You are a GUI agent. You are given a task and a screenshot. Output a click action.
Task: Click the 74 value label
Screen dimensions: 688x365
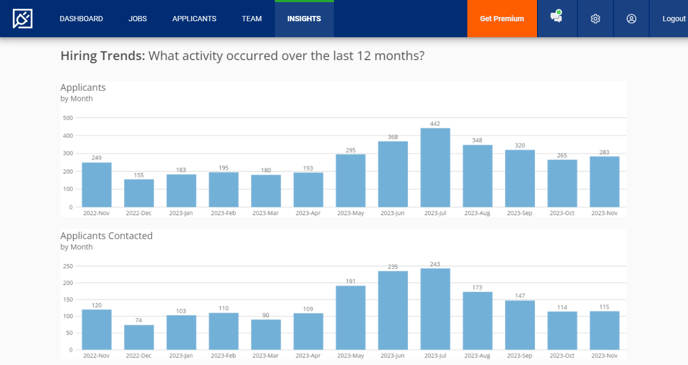[139, 320]
